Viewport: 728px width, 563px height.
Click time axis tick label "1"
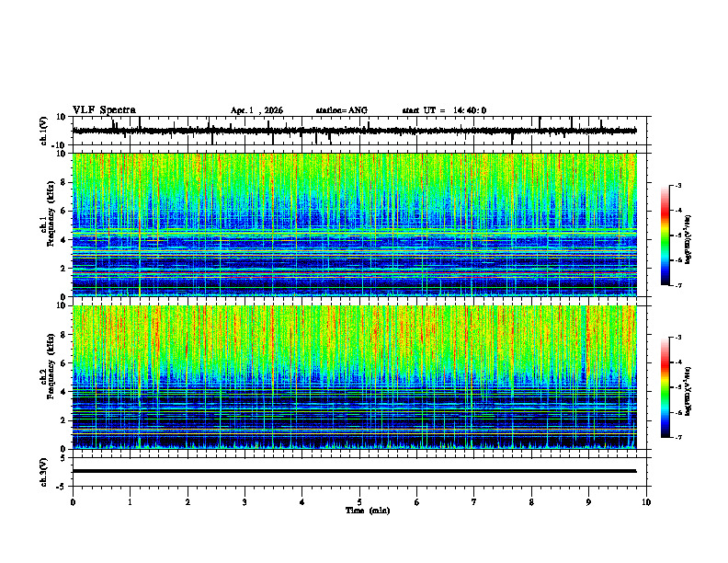130,502
